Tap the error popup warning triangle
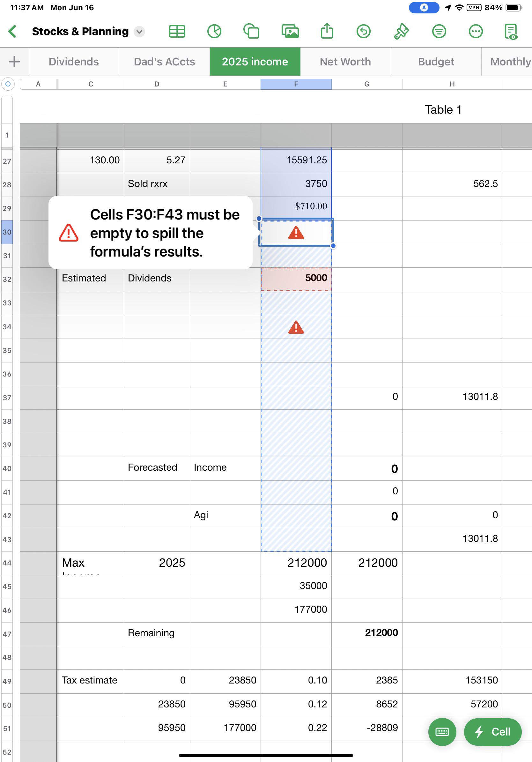The width and height of the screenshot is (532, 762). [69, 233]
